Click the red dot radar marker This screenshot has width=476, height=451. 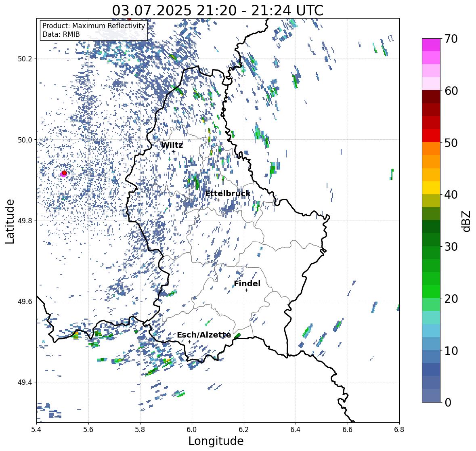click(64, 173)
